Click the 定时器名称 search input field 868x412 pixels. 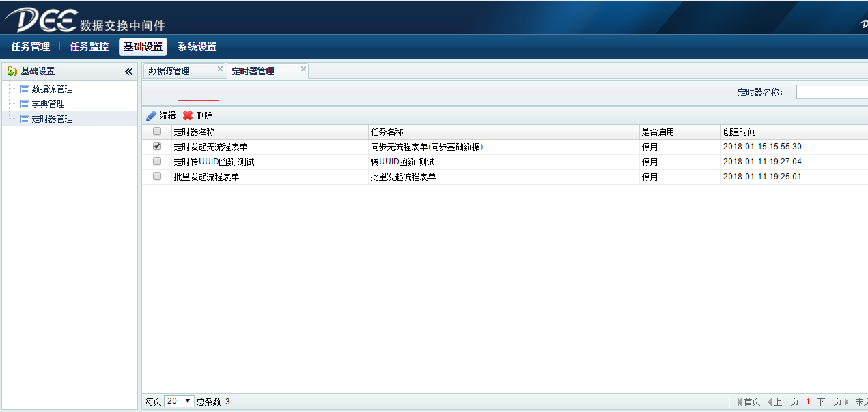coord(832,92)
